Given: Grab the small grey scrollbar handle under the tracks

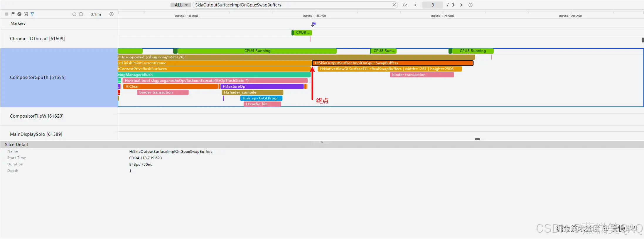Looking at the screenshot, I should [x=477, y=139].
